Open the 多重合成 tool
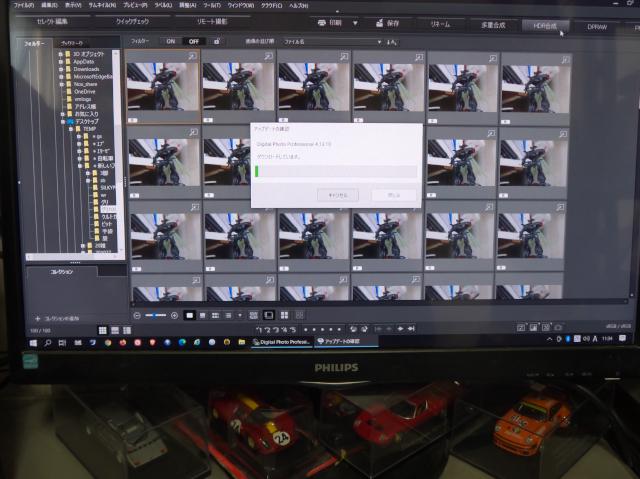This screenshot has height=479, width=640. 493,25
